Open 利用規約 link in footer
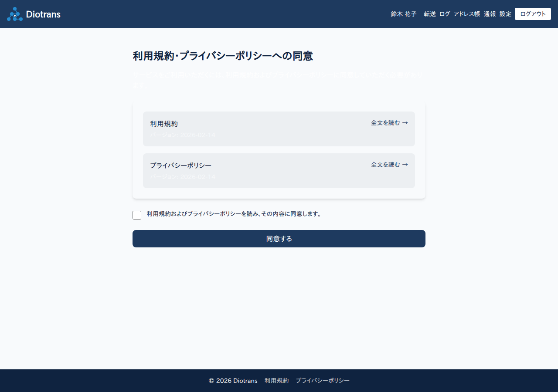The width and height of the screenshot is (558, 392). [x=276, y=381]
